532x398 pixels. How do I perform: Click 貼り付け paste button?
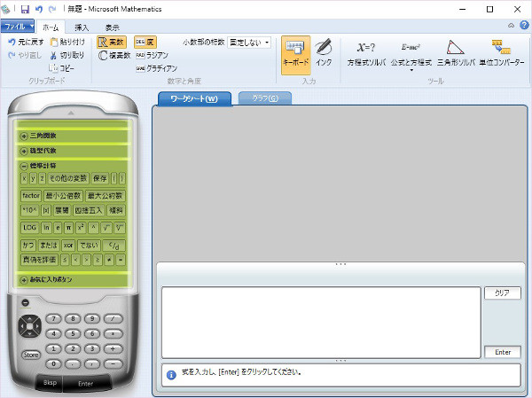pos(67,42)
